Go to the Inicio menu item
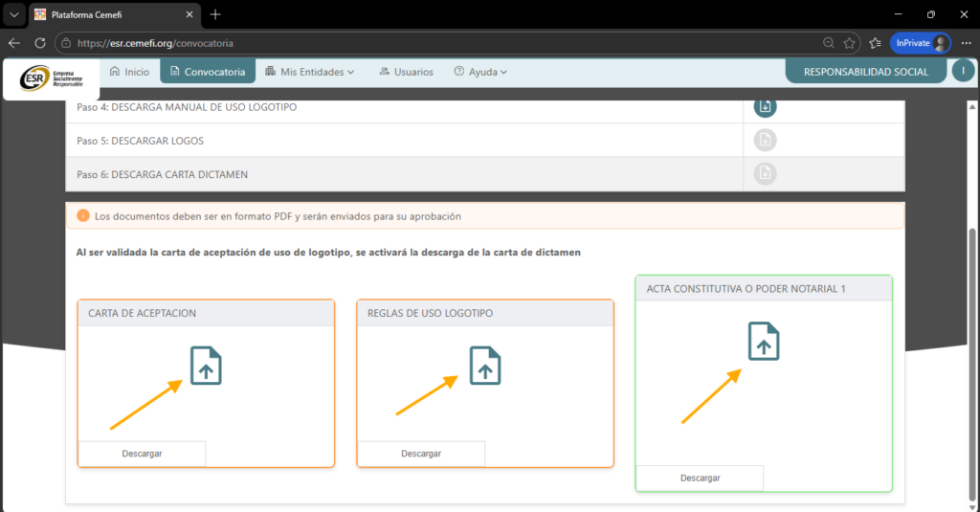Viewport: 980px width, 512px height. coord(129,72)
